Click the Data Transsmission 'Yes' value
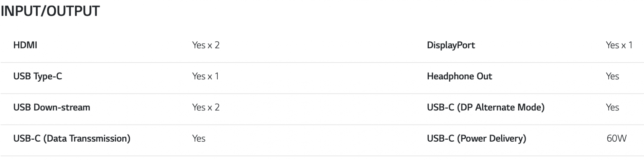The width and height of the screenshot is (644, 160). 199,139
